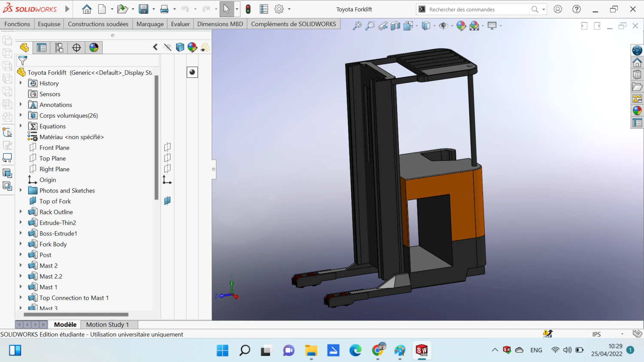Viewport: 644px width, 362px height.
Task: Expand the Annotations tree node
Action: (21, 104)
